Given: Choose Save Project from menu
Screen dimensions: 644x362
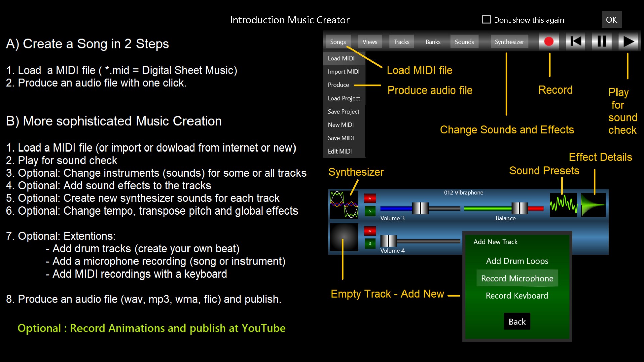Looking at the screenshot, I should 343,112.
